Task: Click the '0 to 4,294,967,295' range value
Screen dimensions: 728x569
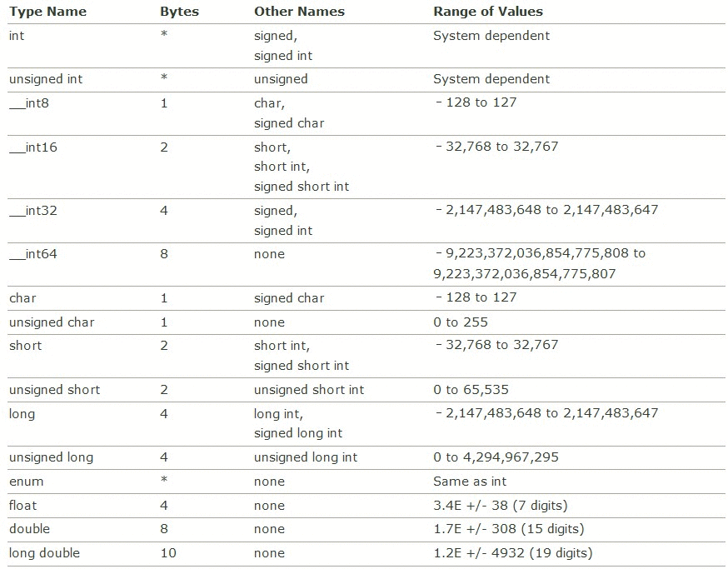Action: pos(496,457)
